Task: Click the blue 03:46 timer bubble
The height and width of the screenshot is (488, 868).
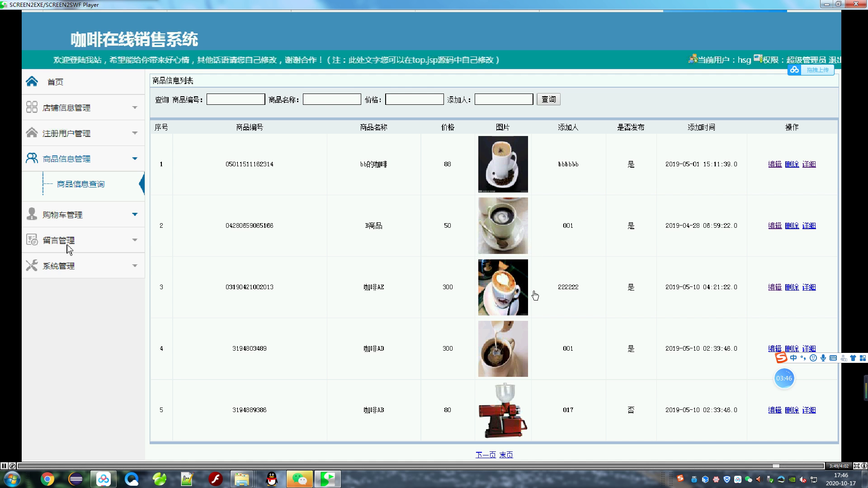Action: 784,378
